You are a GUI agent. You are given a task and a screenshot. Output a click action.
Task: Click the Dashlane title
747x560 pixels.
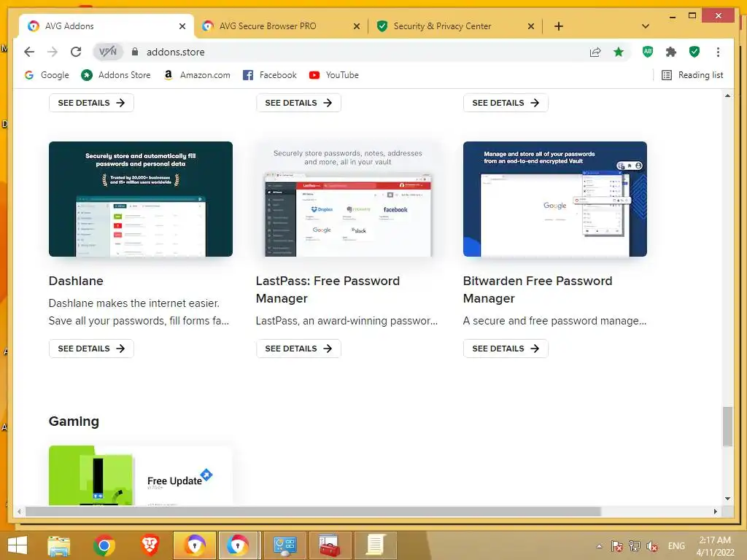76,281
